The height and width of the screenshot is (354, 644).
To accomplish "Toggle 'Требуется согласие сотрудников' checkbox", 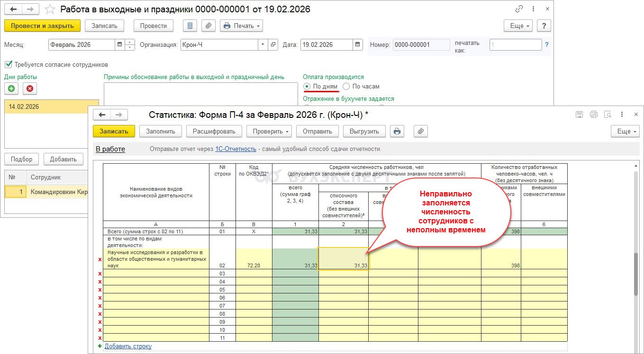I will [x=9, y=64].
